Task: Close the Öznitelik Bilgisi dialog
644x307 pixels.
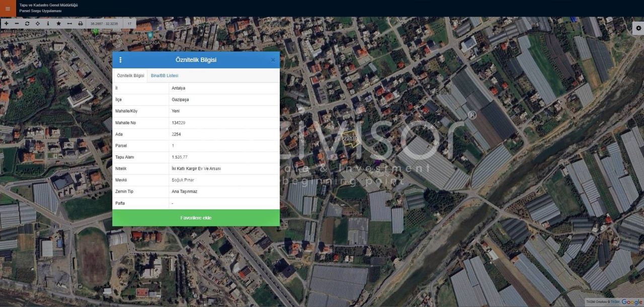Action: click(x=273, y=60)
